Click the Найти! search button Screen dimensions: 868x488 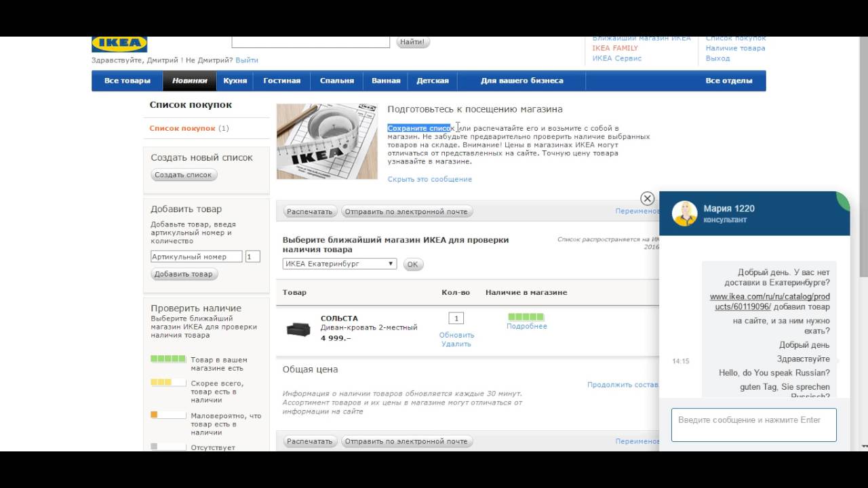(x=412, y=42)
